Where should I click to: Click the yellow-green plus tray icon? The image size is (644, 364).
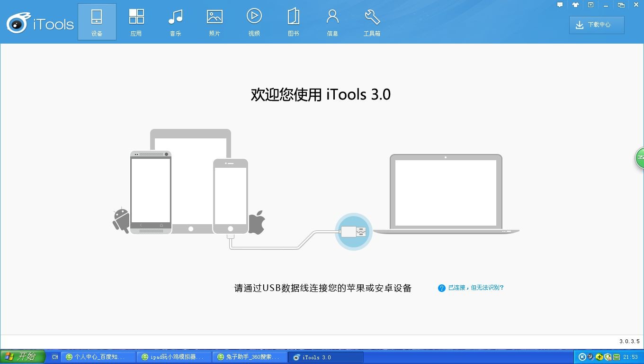coord(599,357)
